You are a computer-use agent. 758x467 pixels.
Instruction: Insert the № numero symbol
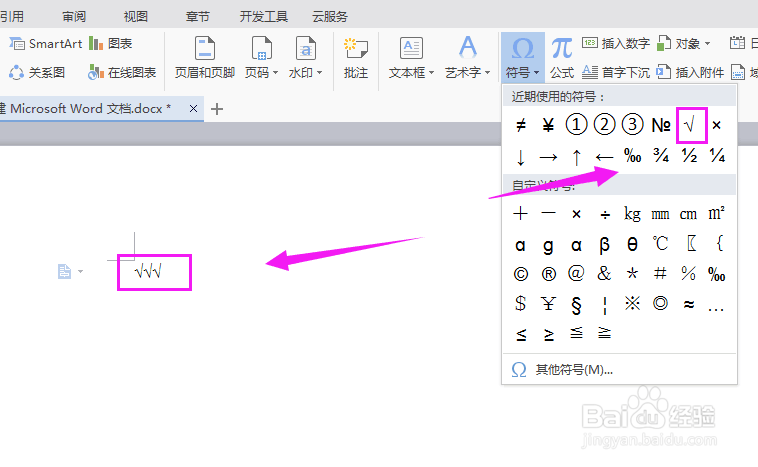click(661, 125)
